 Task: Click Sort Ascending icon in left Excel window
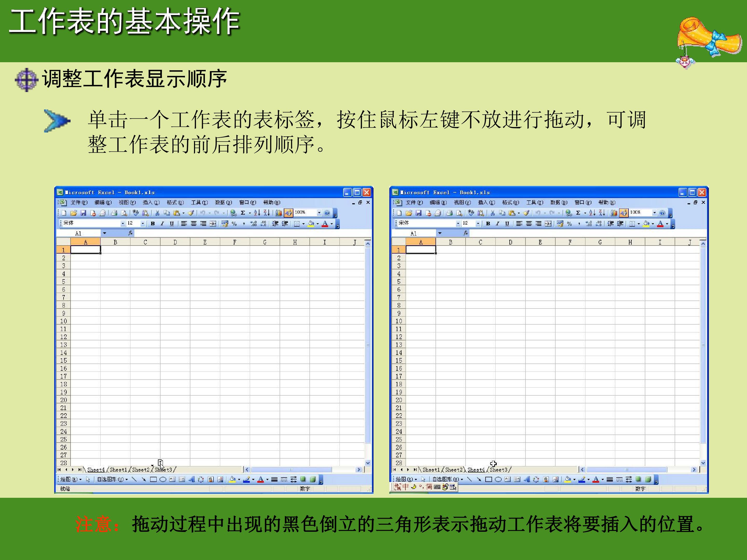click(x=257, y=213)
